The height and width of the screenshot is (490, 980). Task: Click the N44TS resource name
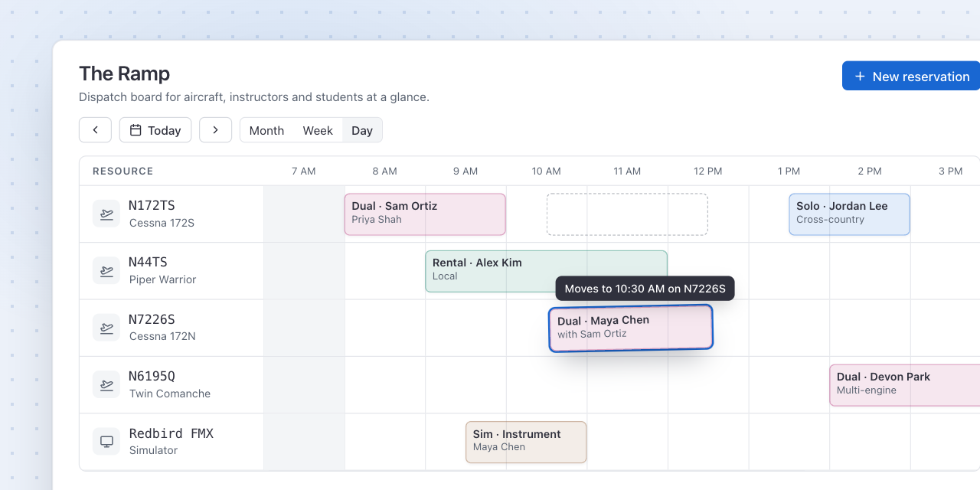tap(148, 262)
